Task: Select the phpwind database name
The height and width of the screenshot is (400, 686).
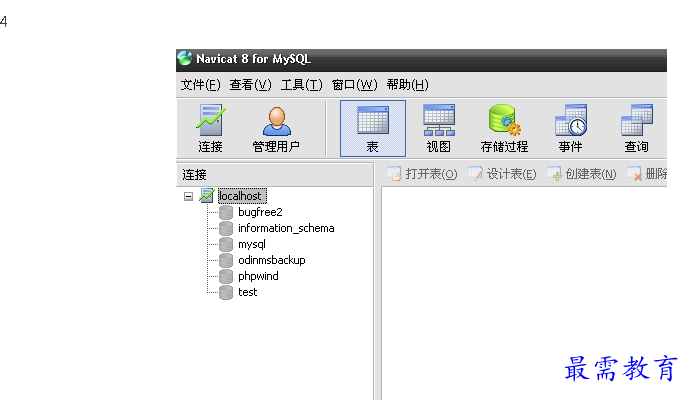Action: [258, 276]
